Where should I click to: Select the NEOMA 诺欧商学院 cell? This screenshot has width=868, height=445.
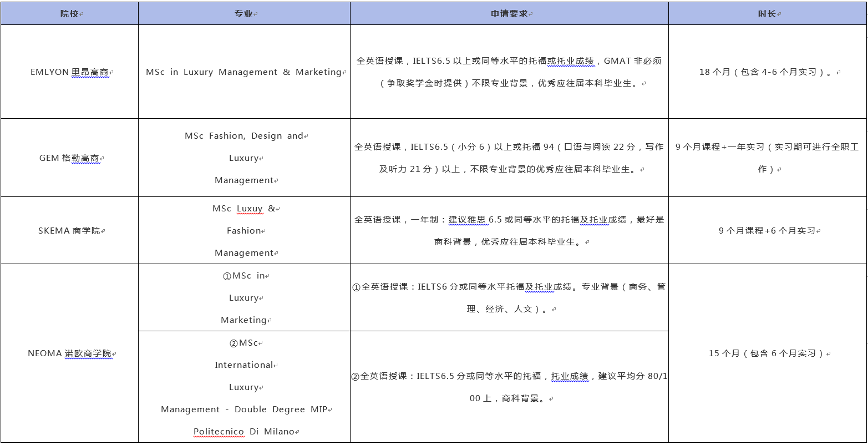pyautogui.click(x=70, y=353)
